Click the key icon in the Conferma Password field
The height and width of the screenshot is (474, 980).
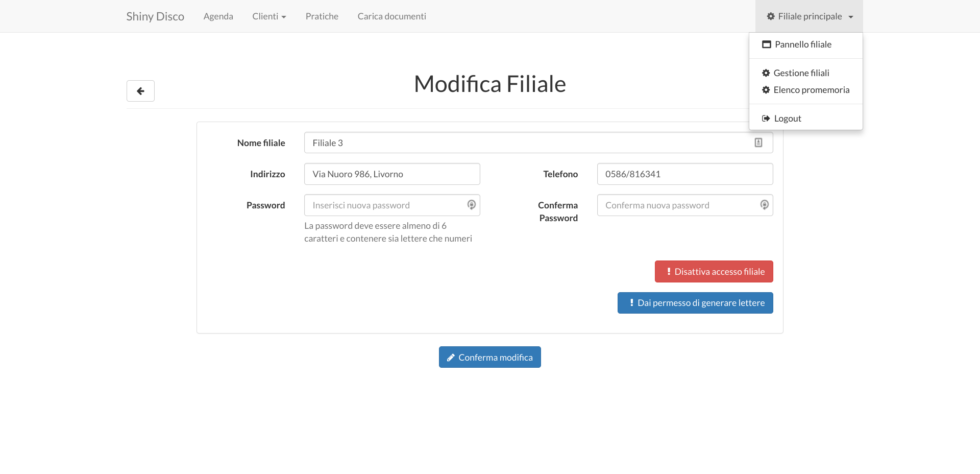pos(765,205)
